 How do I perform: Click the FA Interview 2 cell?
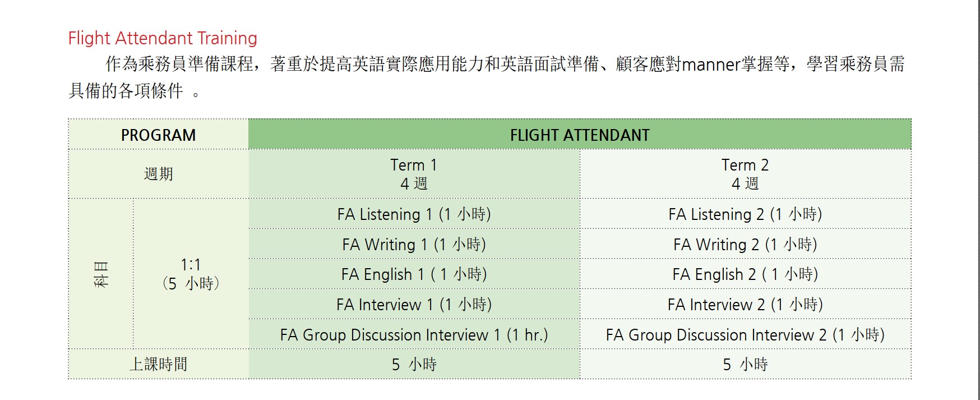[745, 305]
